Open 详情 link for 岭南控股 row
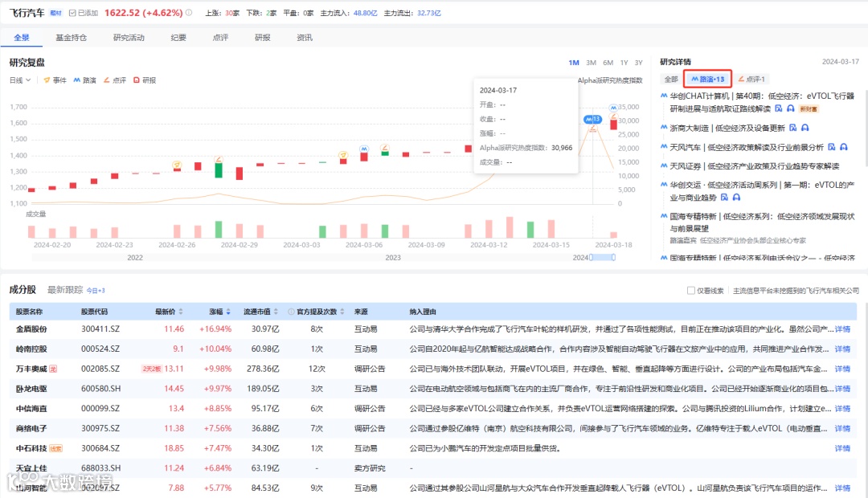This screenshot has height=498, width=868. click(x=842, y=349)
